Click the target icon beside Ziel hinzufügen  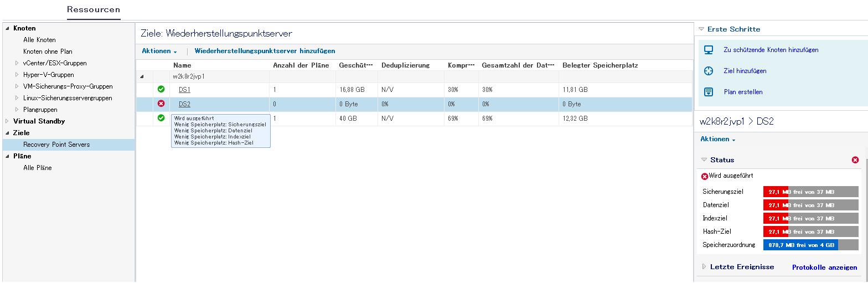[x=708, y=71]
